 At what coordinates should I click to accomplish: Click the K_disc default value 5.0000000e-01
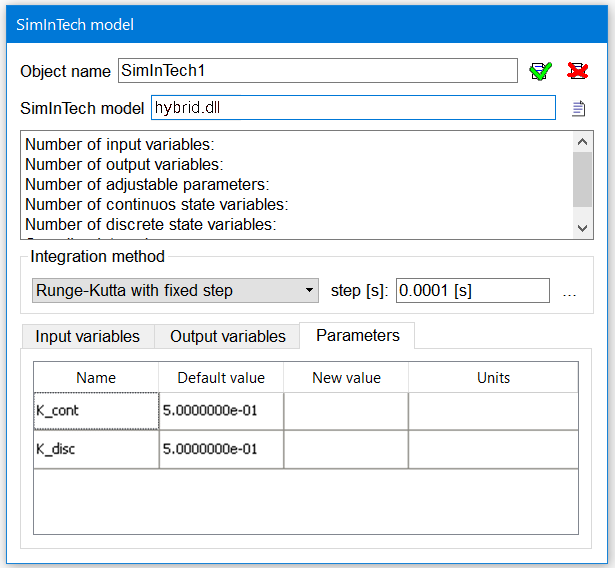(221, 449)
